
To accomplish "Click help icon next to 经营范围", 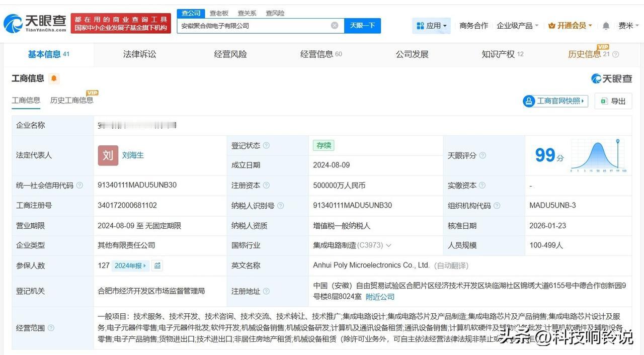I will pos(51,328).
